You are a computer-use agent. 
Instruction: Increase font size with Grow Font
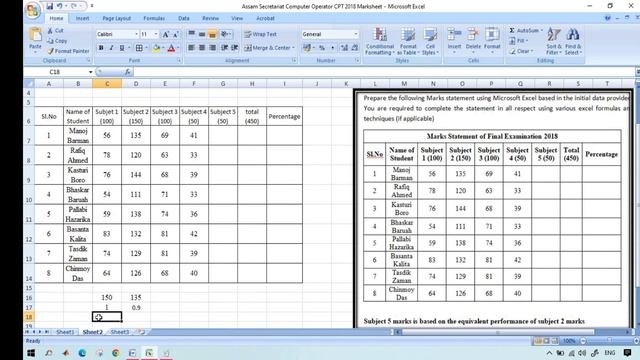coord(166,35)
